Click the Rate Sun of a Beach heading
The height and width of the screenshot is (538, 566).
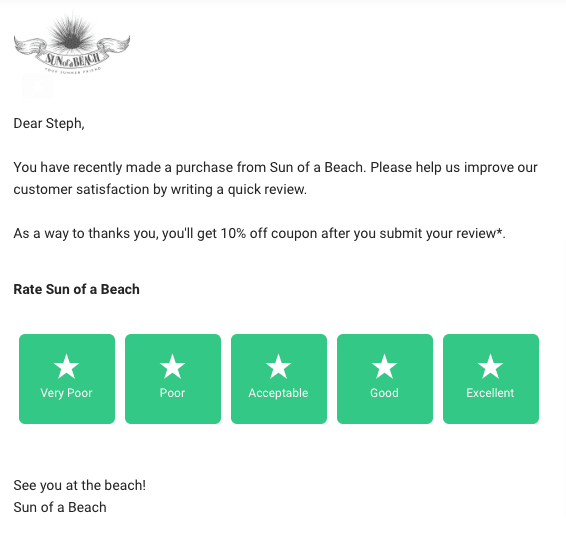[x=77, y=289]
